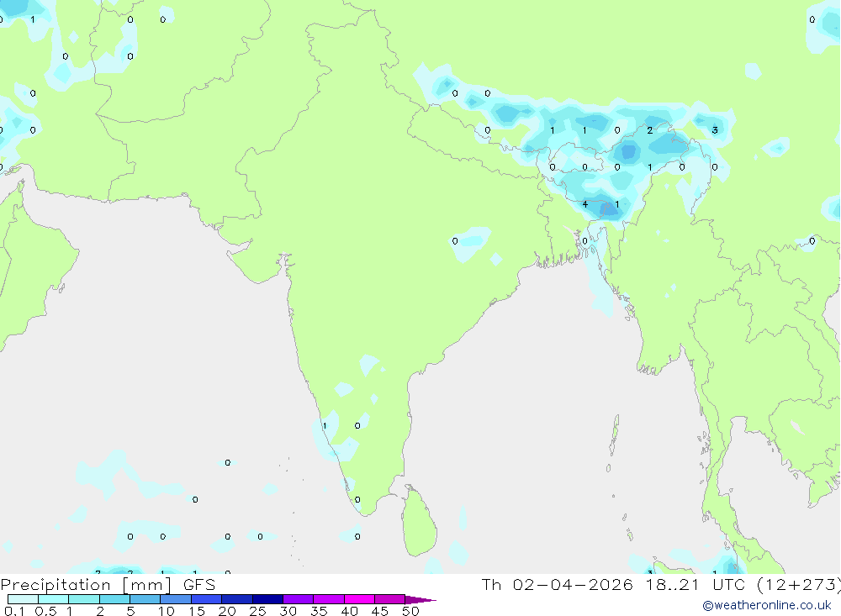Choose the 10–15 mm blue legend swatch
Viewport: 841px width, 616px height.
(176, 599)
